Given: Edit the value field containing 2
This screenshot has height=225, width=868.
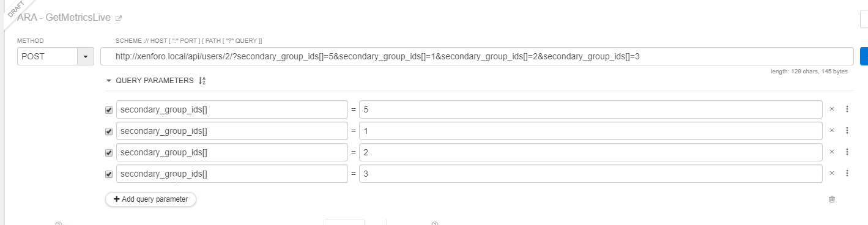Looking at the screenshot, I should coord(590,152).
